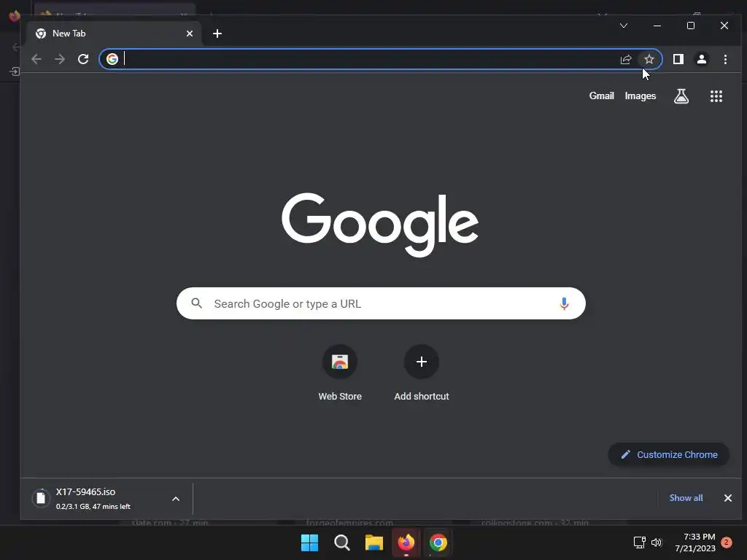Click the Chrome forward arrow
The width and height of the screenshot is (747, 560).
(x=60, y=59)
